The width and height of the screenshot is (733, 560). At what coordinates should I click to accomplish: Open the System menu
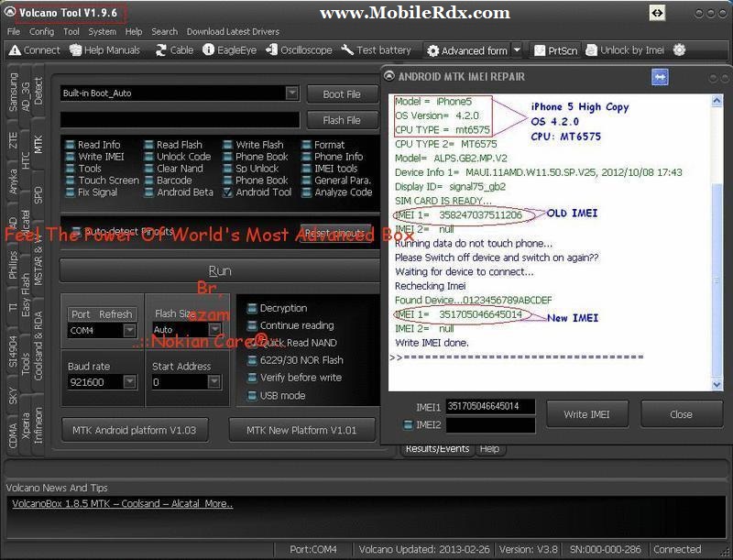[x=102, y=31]
